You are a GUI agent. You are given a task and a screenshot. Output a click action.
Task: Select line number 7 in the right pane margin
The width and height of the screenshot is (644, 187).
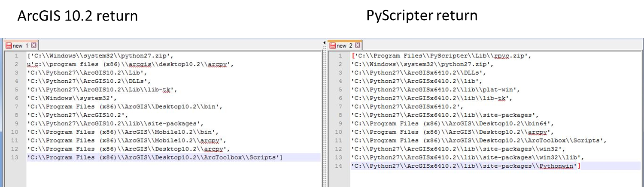coord(341,106)
